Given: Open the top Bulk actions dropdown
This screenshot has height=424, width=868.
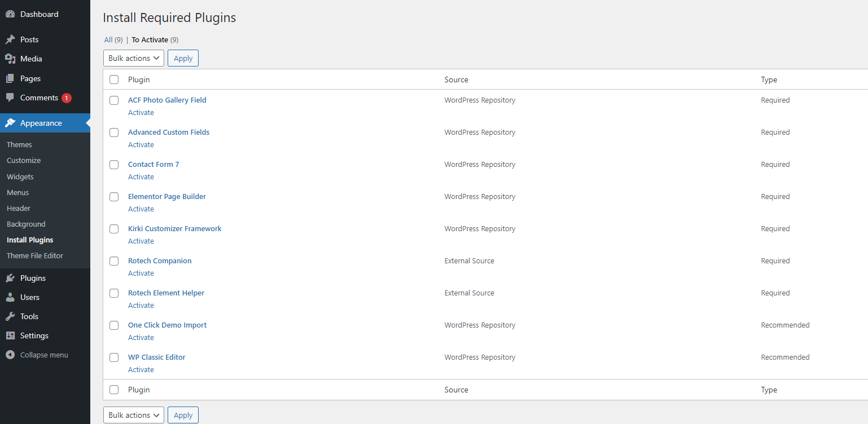Looking at the screenshot, I should [x=133, y=58].
